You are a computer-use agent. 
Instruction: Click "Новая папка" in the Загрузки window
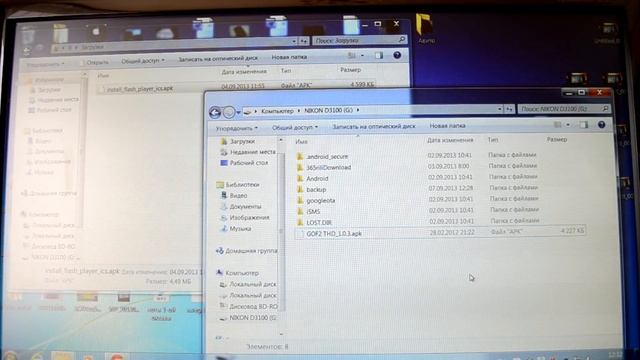(289, 57)
